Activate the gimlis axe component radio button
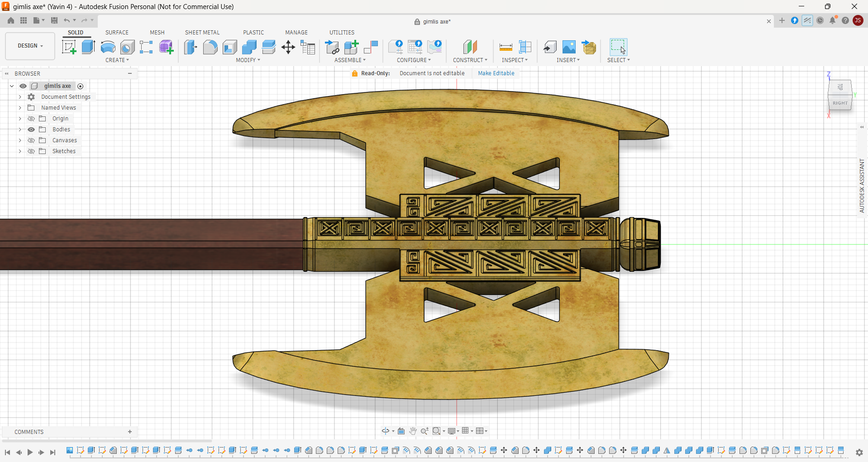Image resolution: width=868 pixels, height=462 pixels. tap(81, 86)
